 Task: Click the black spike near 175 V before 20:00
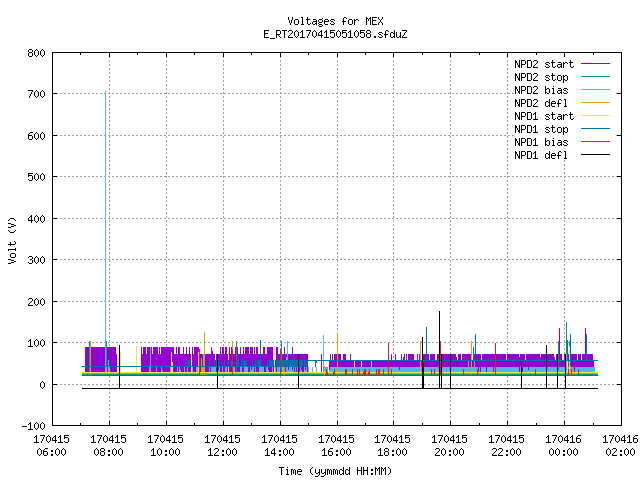(x=440, y=349)
